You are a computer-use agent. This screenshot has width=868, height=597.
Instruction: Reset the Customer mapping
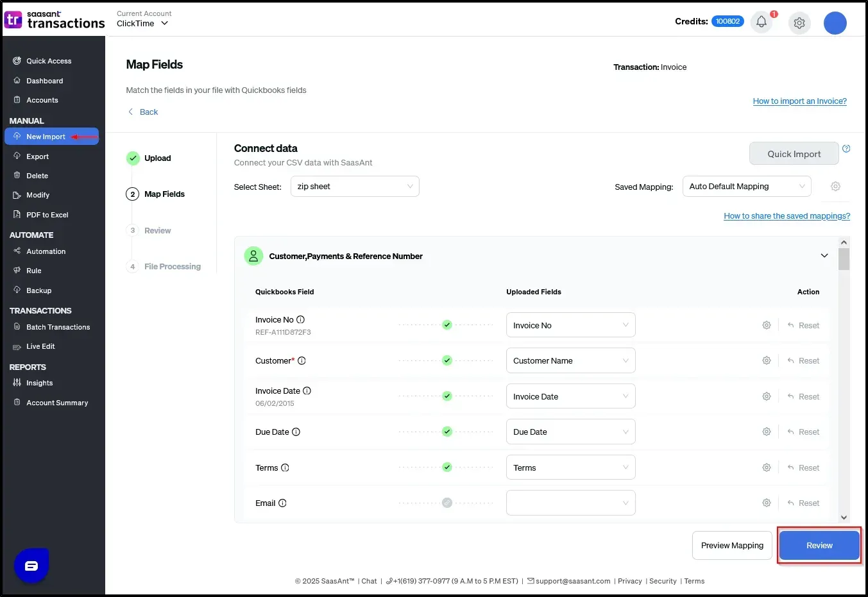(x=804, y=360)
